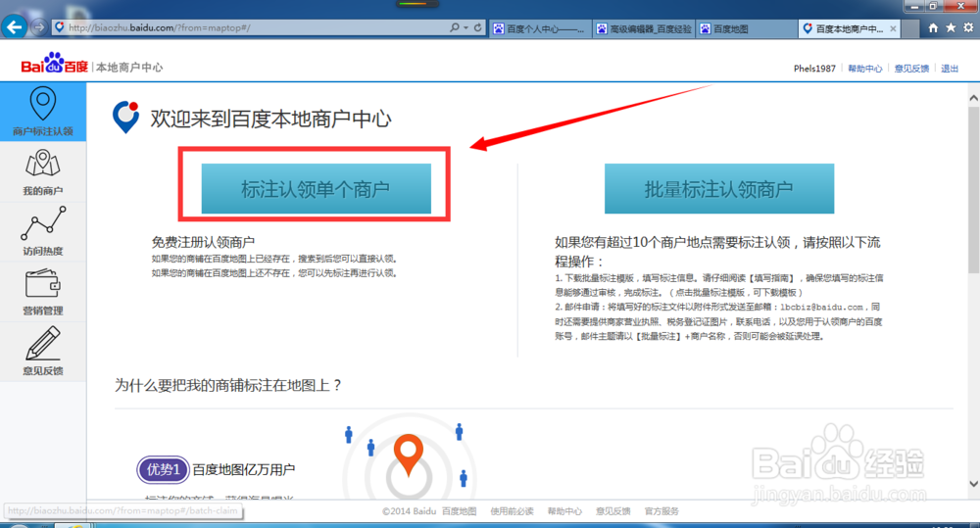Click the 欢迎来到百度本地商户中心 title
The image size is (980, 528).
(270, 119)
